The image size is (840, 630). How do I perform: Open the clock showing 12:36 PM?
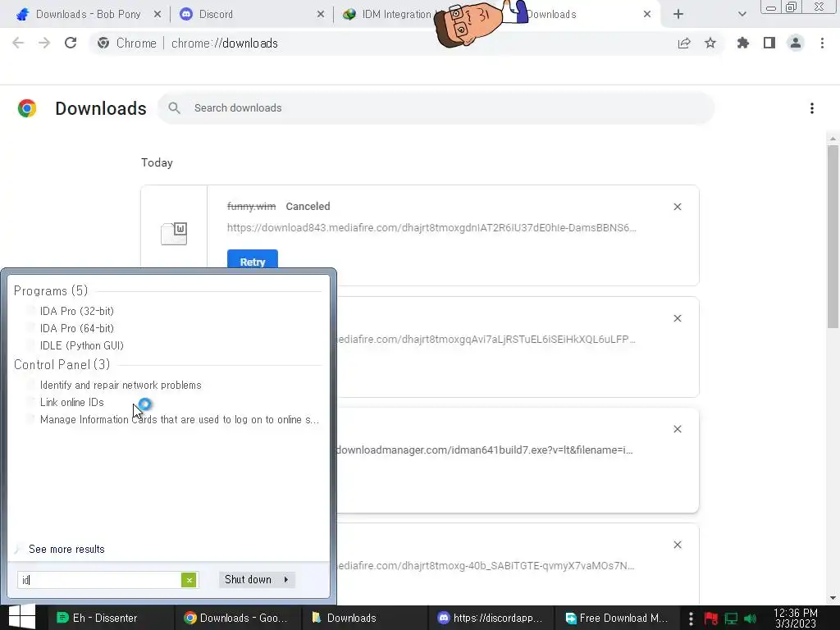(796, 619)
